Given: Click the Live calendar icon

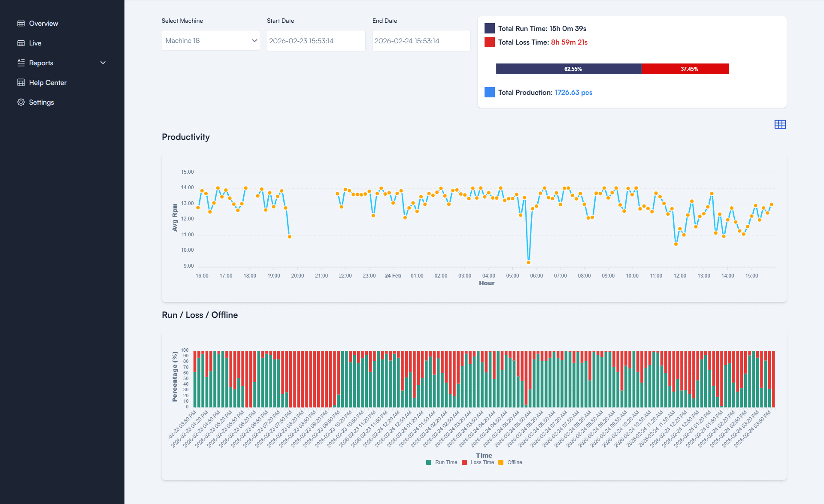Looking at the screenshot, I should [x=21, y=43].
